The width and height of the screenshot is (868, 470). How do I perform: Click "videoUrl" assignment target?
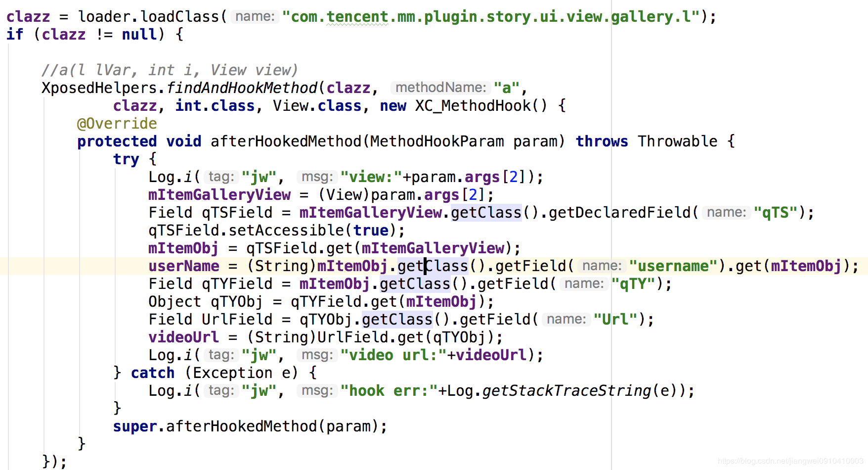coord(183,337)
